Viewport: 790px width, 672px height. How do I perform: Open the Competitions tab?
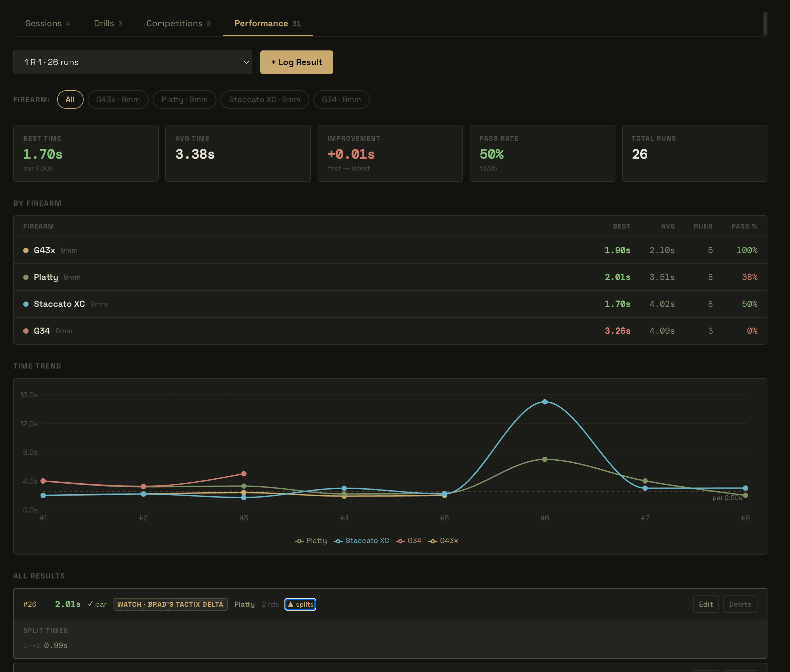[179, 24]
